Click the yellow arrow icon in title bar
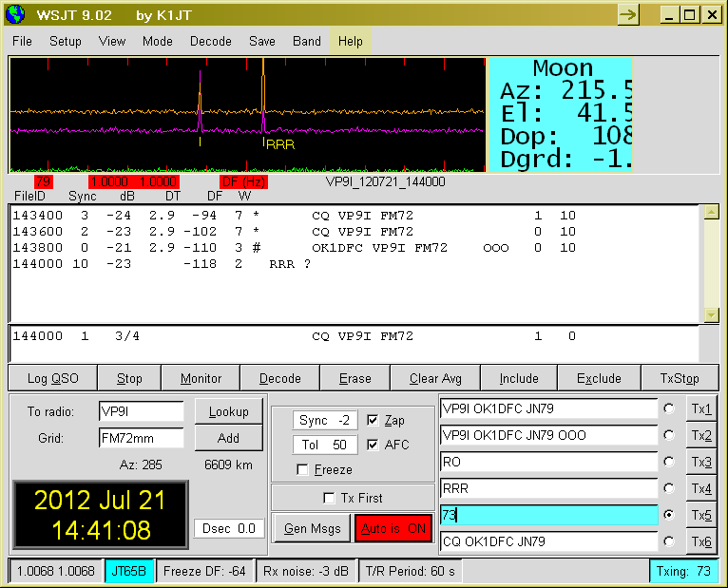728x588 pixels. [x=628, y=14]
